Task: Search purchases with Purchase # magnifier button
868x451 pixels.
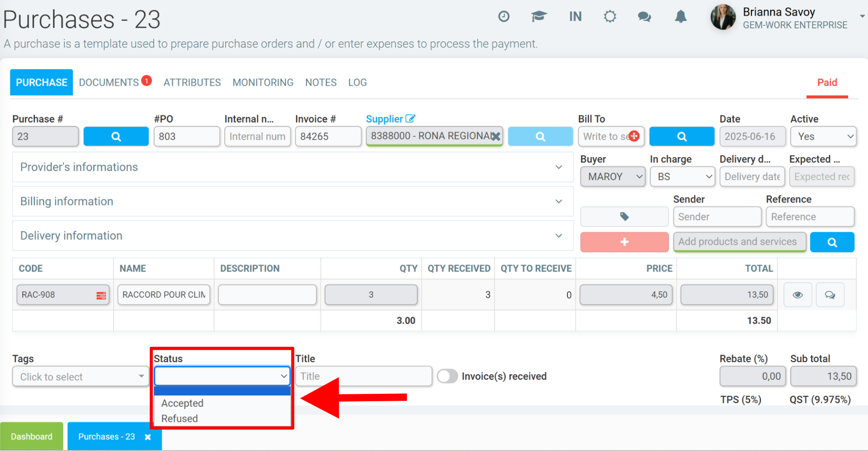Action: click(116, 136)
